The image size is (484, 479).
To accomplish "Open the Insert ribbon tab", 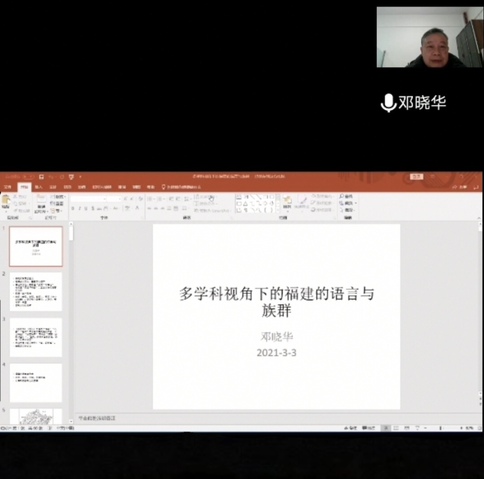I will 39,187.
